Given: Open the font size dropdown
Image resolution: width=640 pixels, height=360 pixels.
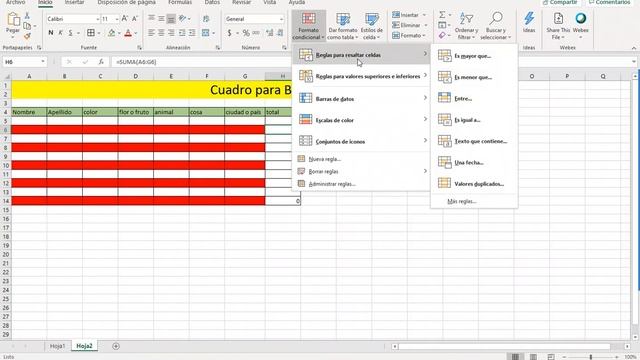Looking at the screenshot, I should point(117,19).
